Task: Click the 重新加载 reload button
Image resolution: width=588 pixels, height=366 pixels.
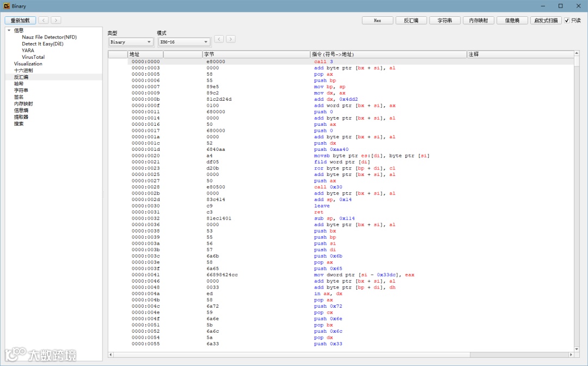Action: click(x=21, y=20)
